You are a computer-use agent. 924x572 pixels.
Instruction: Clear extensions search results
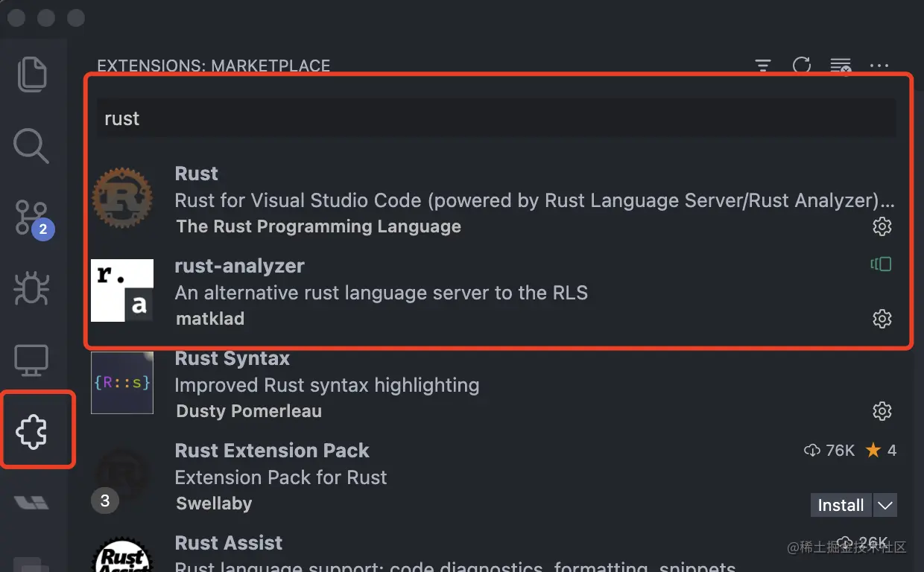(841, 66)
